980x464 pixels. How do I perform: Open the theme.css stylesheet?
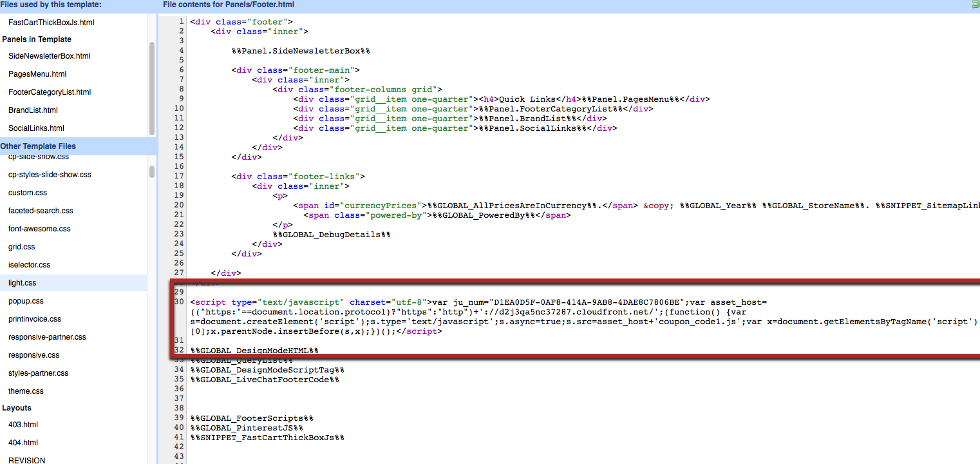pos(26,391)
